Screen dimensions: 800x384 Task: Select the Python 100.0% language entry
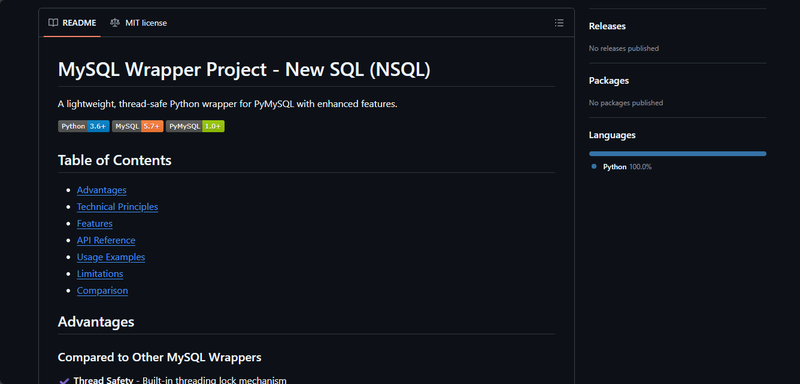point(627,167)
